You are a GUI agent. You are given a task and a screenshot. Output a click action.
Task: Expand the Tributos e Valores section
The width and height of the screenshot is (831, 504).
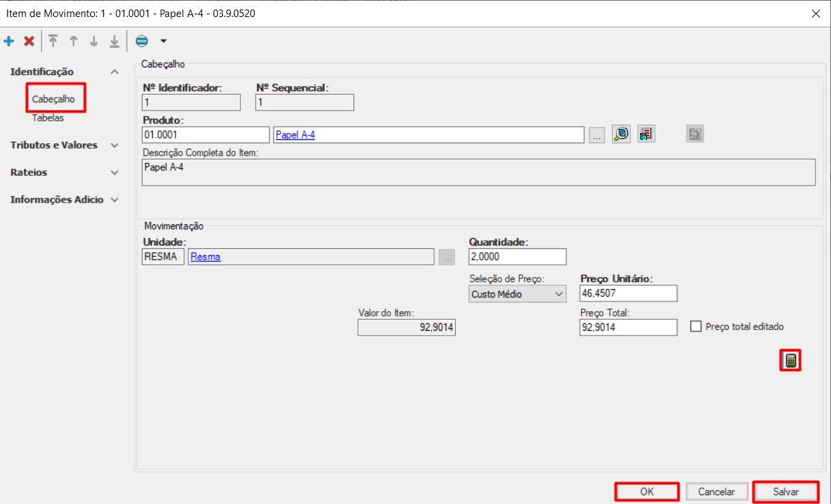(x=114, y=145)
